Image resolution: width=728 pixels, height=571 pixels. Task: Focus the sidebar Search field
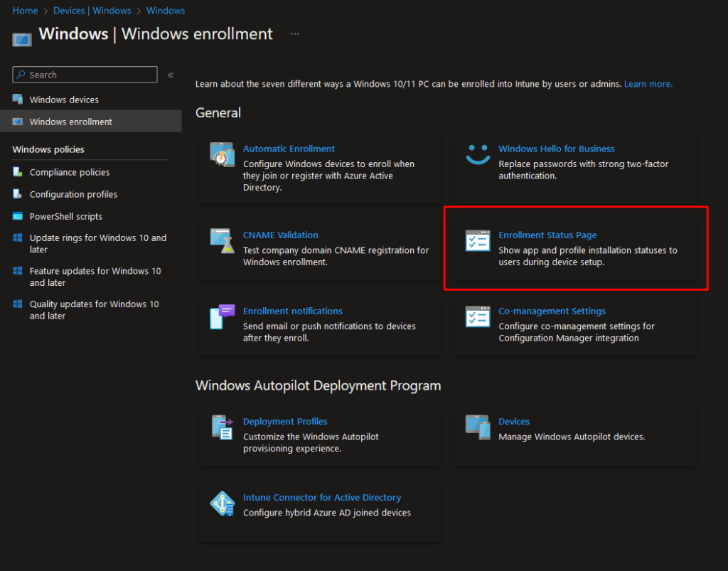[x=85, y=74]
